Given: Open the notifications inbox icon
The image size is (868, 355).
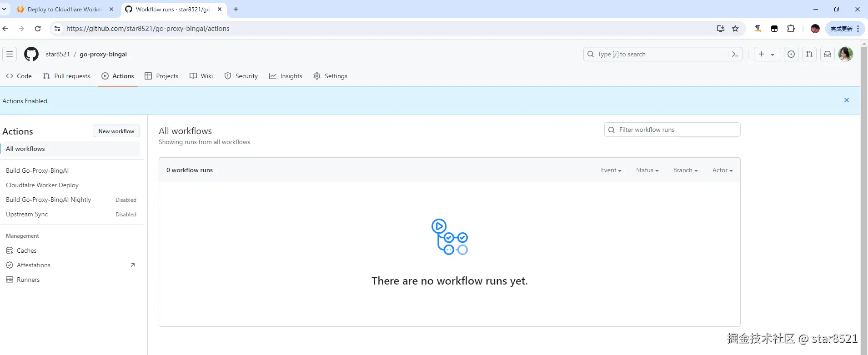Looking at the screenshot, I should (x=828, y=54).
